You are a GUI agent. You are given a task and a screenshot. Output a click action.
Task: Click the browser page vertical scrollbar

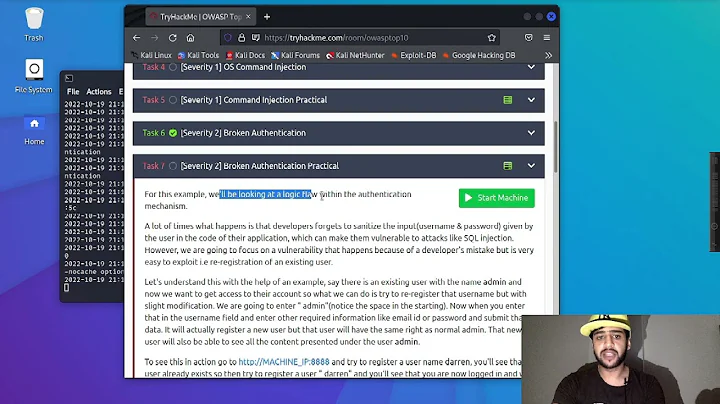(x=556, y=147)
